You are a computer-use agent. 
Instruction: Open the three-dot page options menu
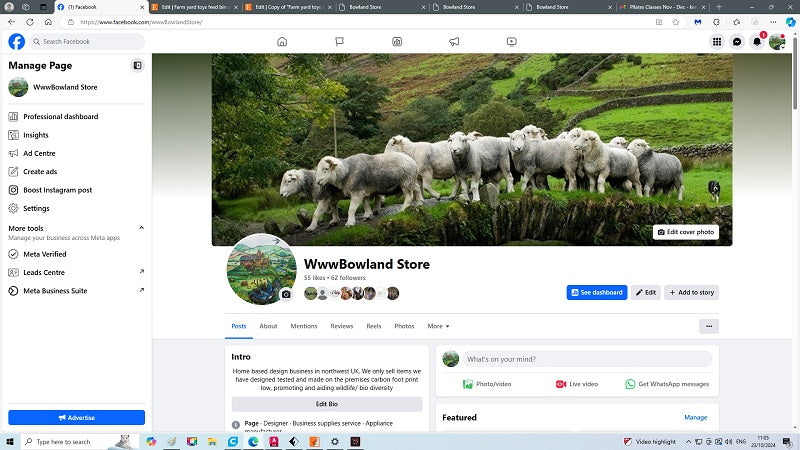[708, 326]
